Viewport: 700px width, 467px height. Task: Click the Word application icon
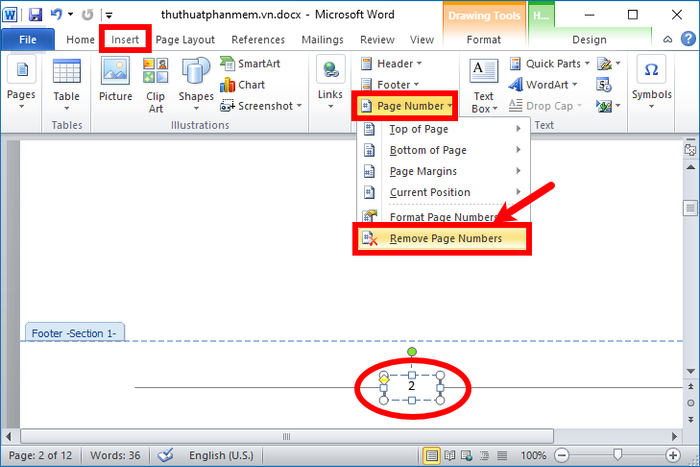pyautogui.click(x=9, y=15)
